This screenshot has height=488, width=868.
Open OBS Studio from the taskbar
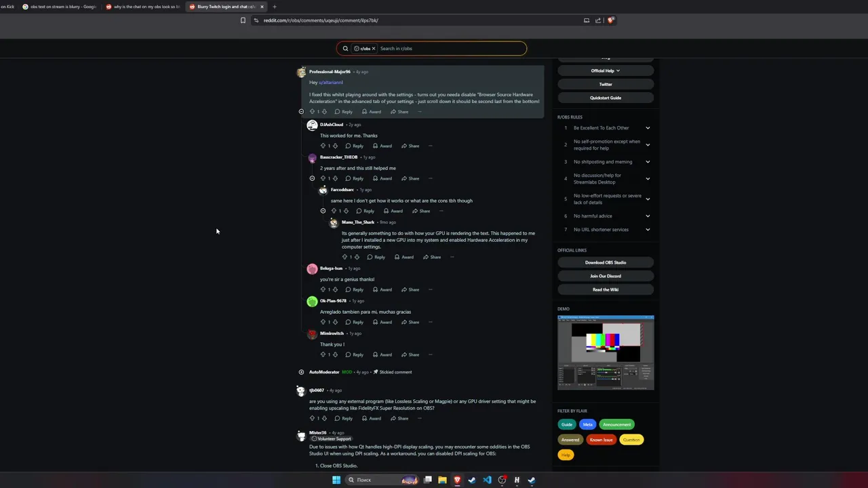point(502,480)
